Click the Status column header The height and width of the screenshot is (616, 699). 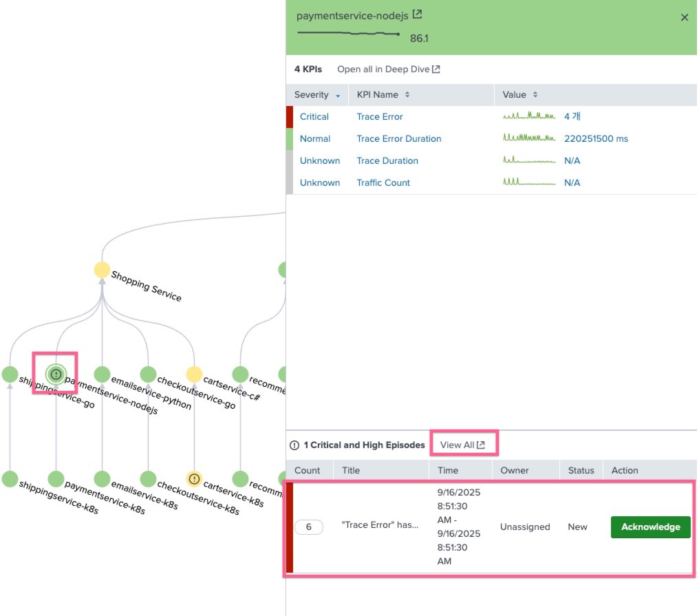(x=581, y=470)
